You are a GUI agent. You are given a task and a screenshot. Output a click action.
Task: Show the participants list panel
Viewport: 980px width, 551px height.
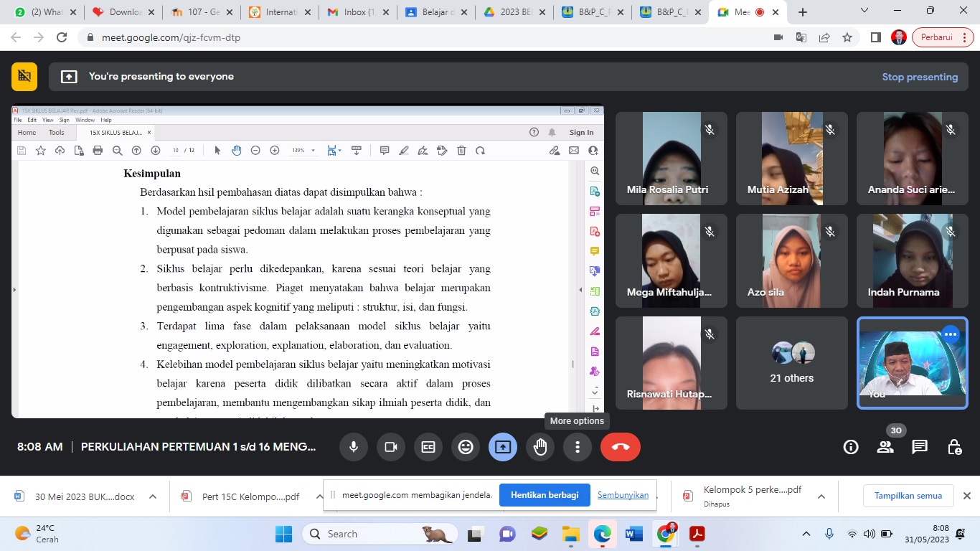[x=885, y=448]
